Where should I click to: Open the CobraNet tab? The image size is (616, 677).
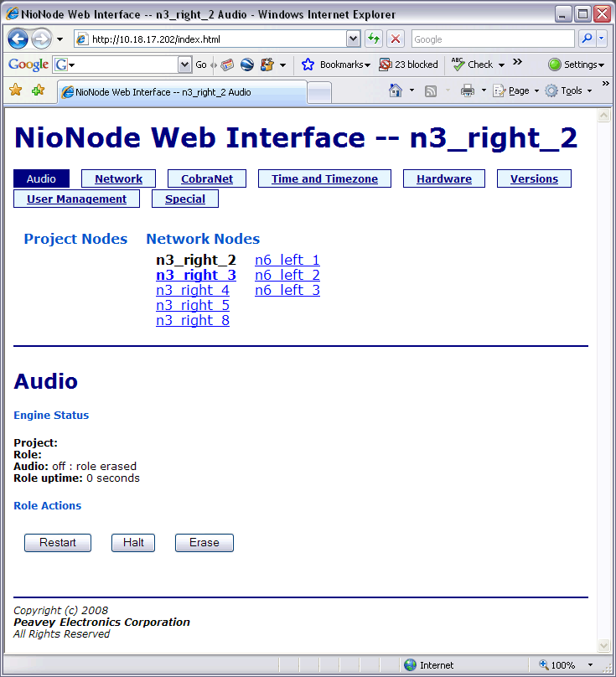point(207,178)
